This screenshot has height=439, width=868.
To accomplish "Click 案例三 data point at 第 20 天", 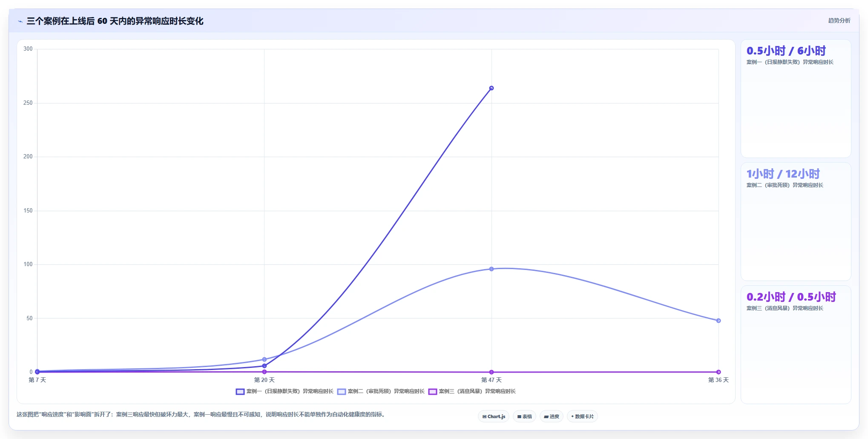I will tap(264, 372).
